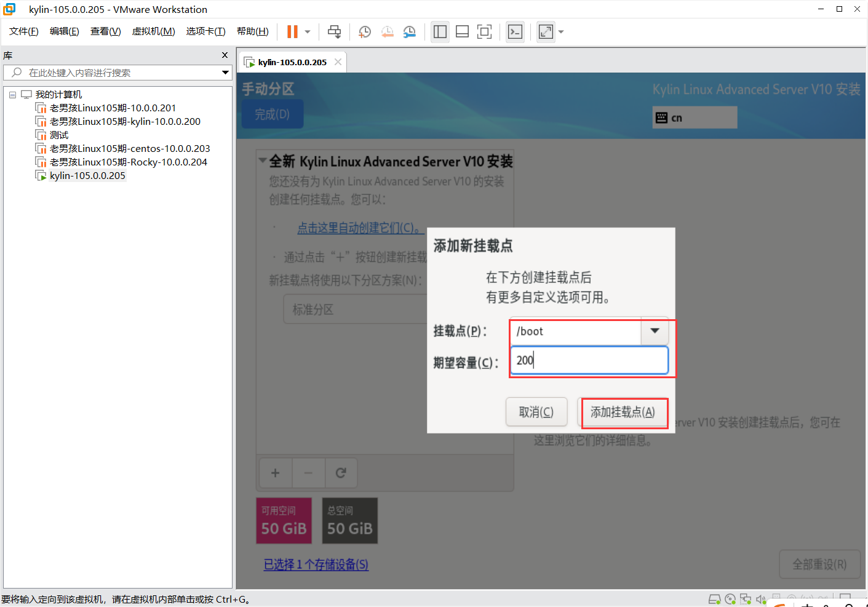This screenshot has width=868, height=607.
Task: Collapse the 我的计算机 tree node
Action: (x=12, y=95)
